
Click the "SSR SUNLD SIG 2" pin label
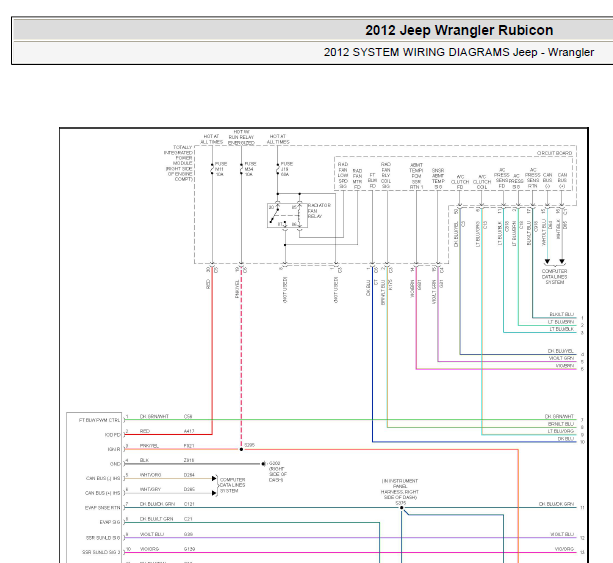pyautogui.click(x=101, y=552)
